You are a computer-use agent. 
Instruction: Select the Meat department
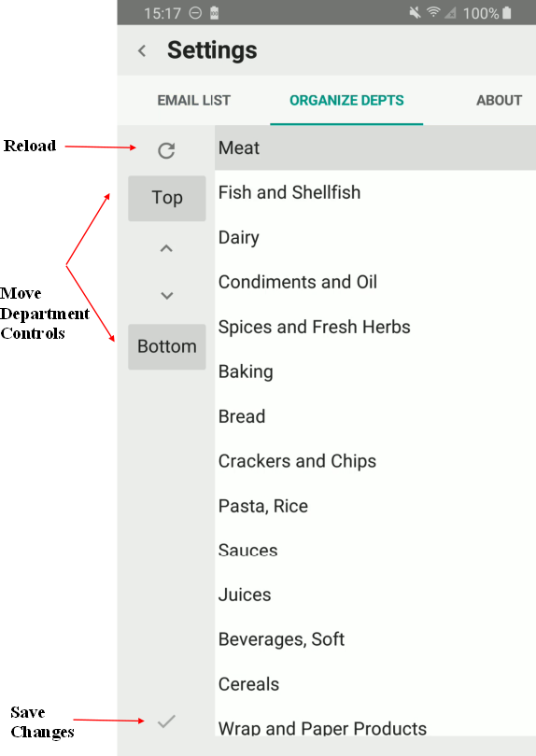pos(375,147)
